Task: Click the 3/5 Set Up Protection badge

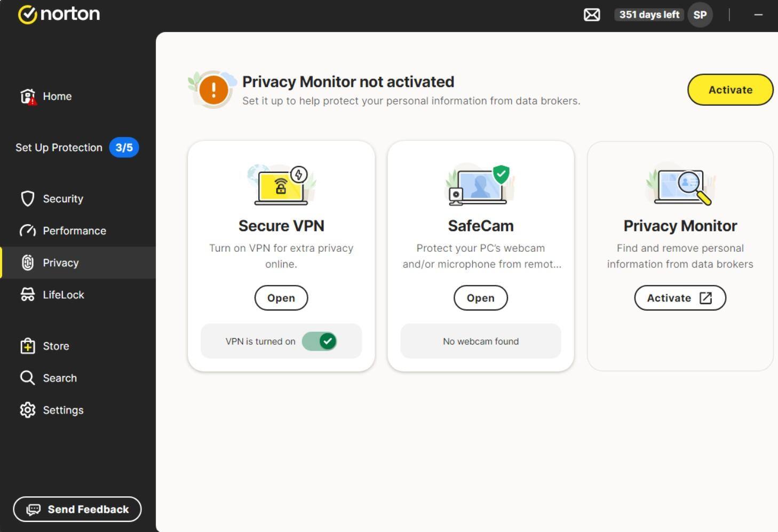Action: click(124, 148)
